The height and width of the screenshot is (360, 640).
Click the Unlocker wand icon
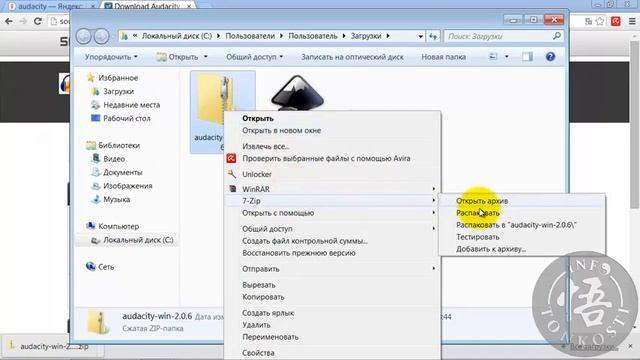(x=231, y=174)
